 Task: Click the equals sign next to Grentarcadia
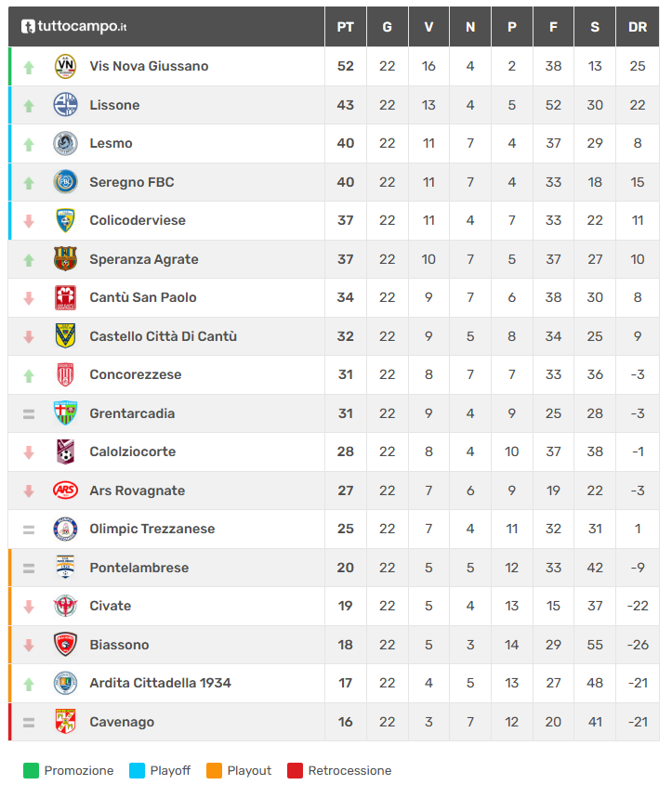[x=29, y=413]
